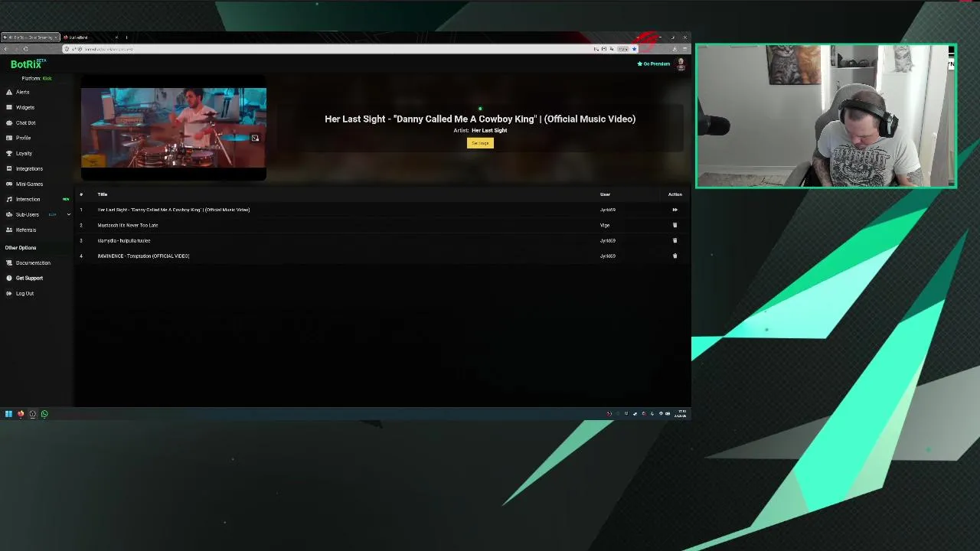
Task: Click the OBS taskbar icon
Action: tap(32, 414)
